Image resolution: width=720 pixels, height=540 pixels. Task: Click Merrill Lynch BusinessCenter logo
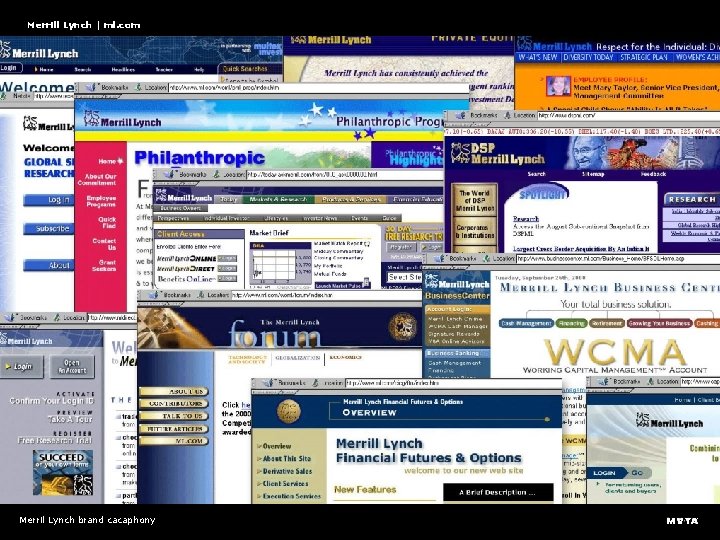pyautogui.click(x=457, y=287)
